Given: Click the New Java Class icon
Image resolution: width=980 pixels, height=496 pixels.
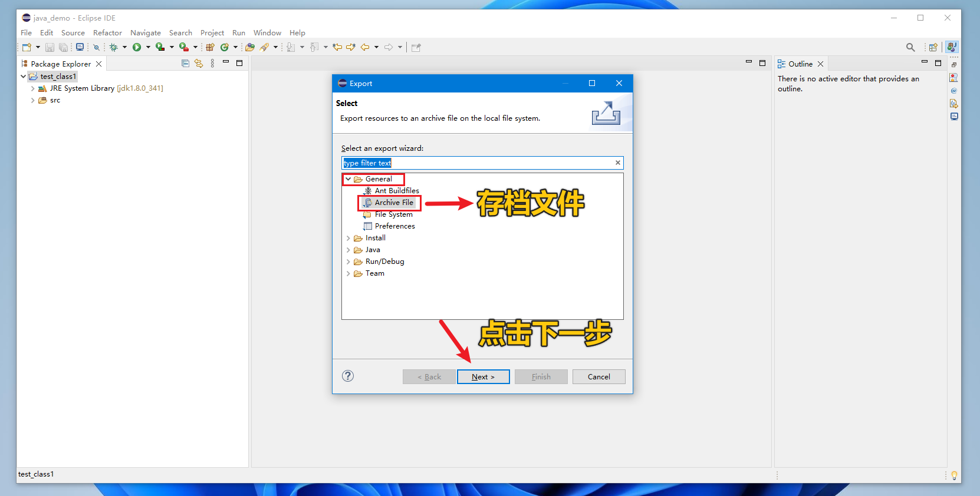Looking at the screenshot, I should [x=225, y=47].
